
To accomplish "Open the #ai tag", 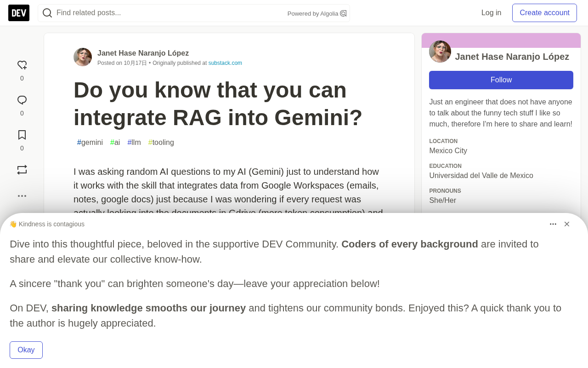I will point(115,143).
